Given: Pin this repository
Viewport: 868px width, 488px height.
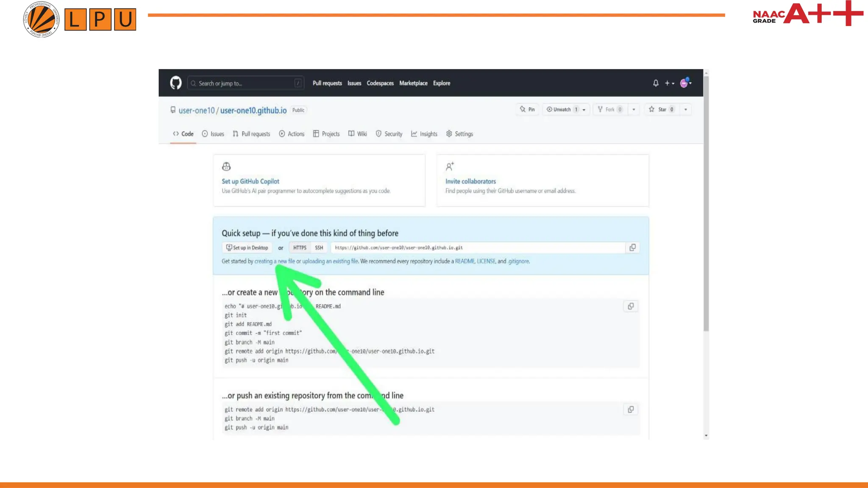Looking at the screenshot, I should 527,109.
